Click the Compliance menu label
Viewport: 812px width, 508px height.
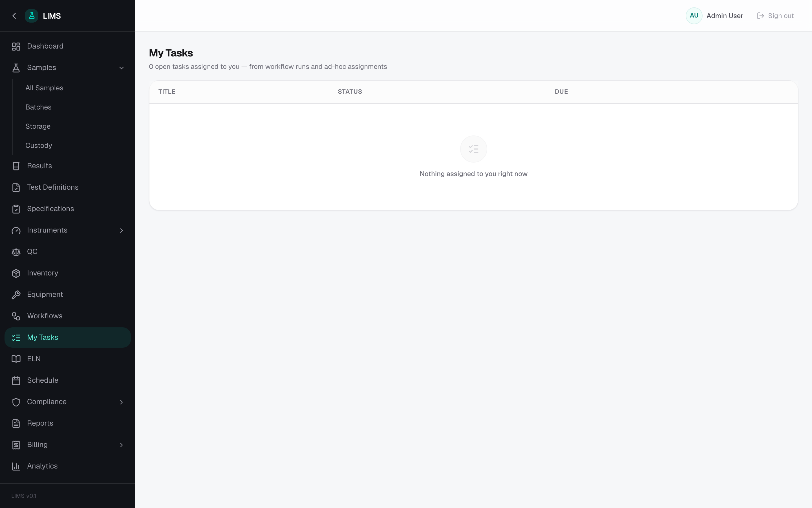point(47,402)
